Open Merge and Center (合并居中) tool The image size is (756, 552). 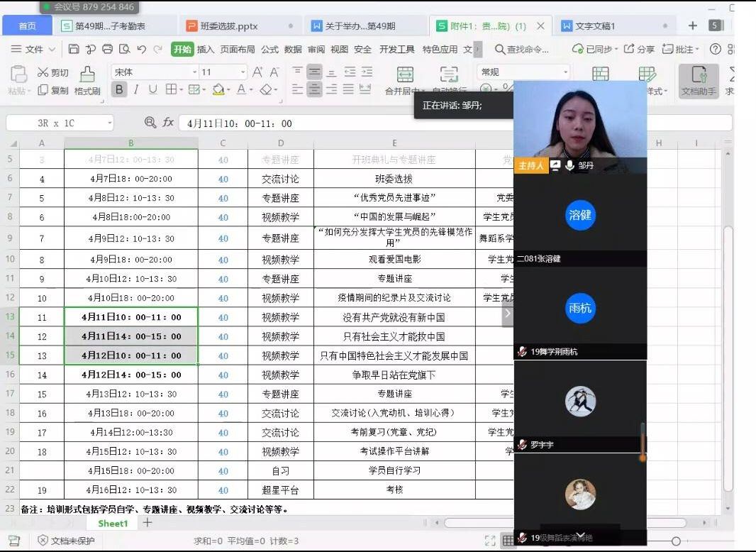(x=405, y=75)
